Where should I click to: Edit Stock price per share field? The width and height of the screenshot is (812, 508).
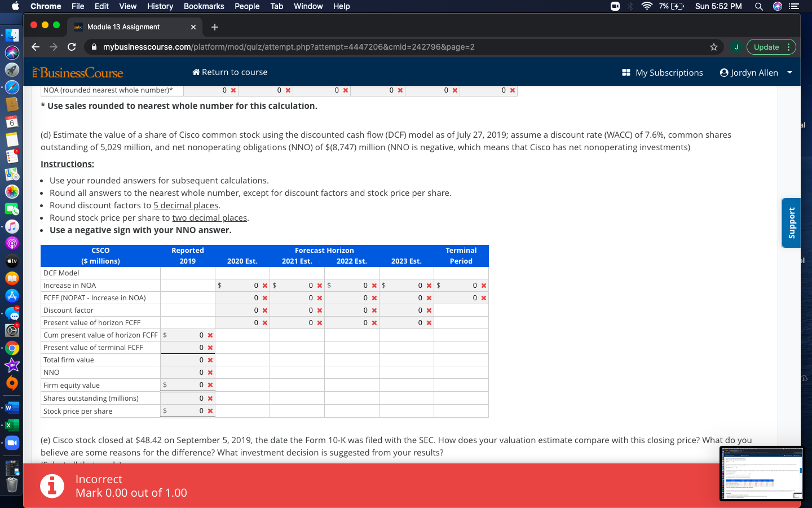[187, 411]
